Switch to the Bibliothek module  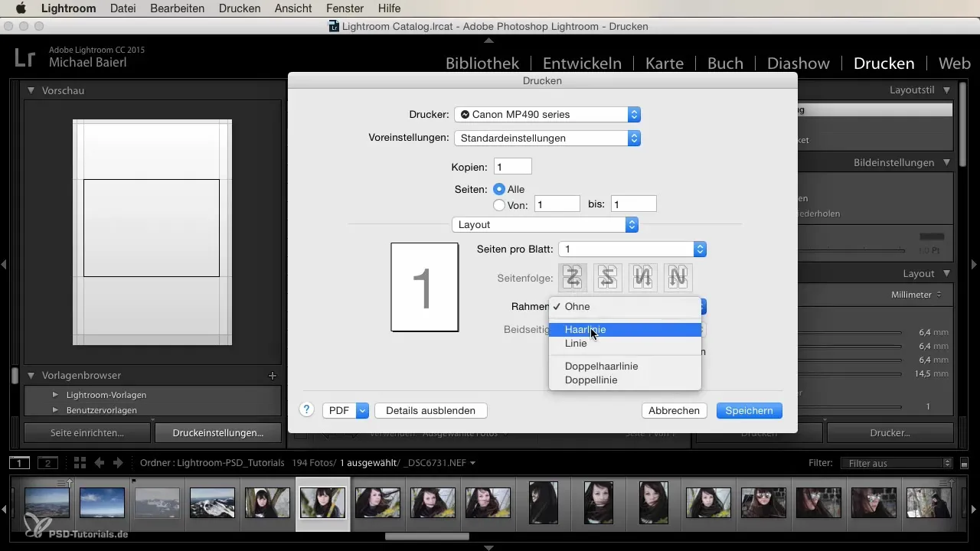[x=482, y=64]
